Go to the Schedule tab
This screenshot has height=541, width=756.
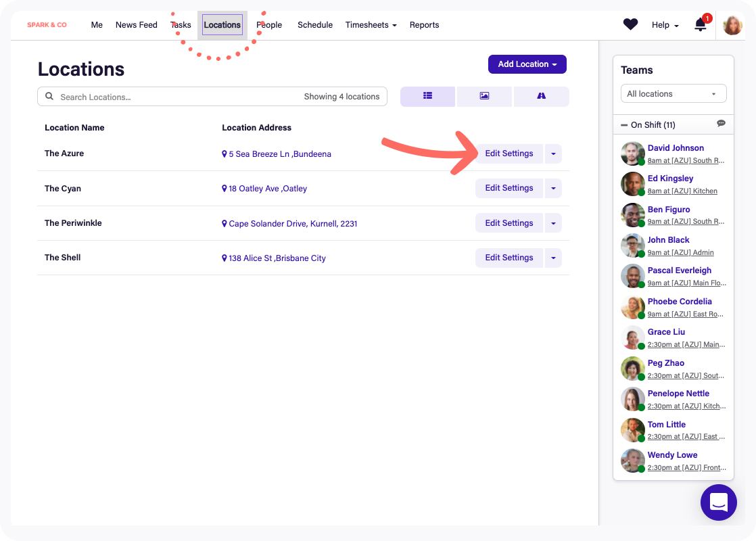click(x=315, y=25)
